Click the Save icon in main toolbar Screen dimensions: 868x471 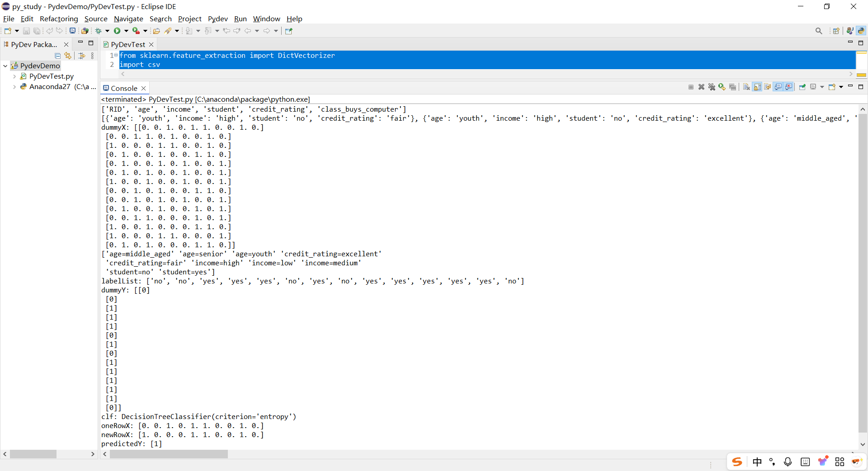pyautogui.click(x=26, y=31)
